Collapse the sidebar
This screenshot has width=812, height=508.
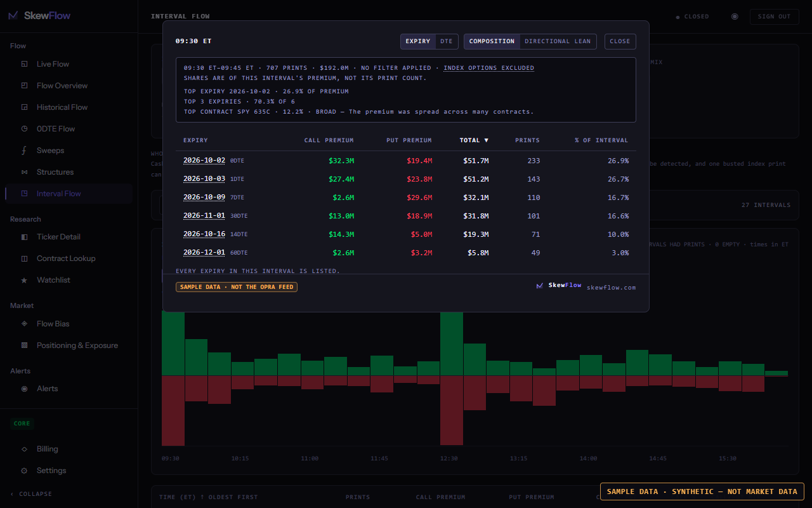(32, 494)
